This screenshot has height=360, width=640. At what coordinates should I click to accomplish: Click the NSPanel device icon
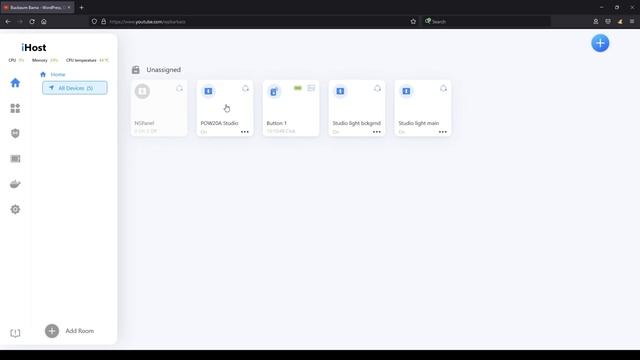(x=142, y=91)
